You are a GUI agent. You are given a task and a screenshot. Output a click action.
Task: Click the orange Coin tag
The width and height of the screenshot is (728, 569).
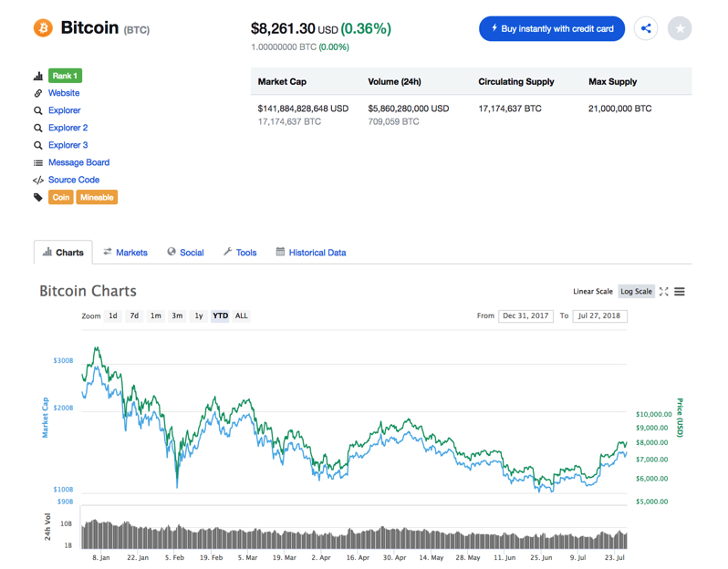tap(61, 197)
